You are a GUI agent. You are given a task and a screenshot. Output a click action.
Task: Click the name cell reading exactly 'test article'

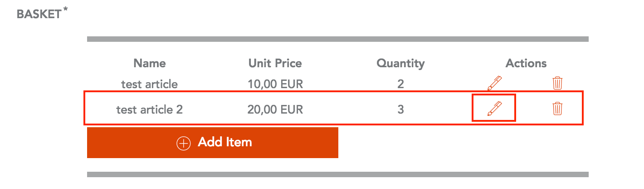150,84
